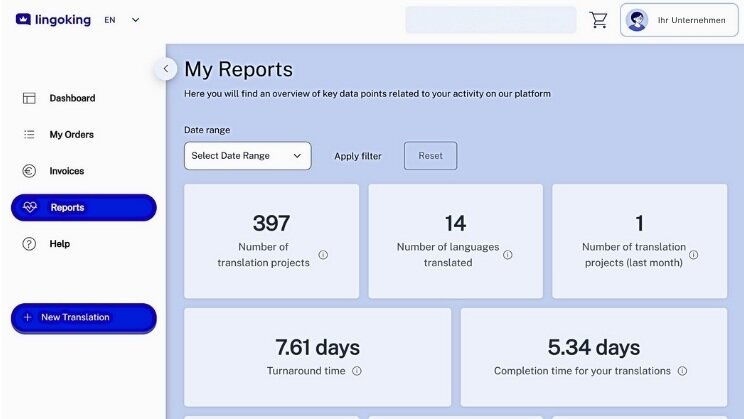The width and height of the screenshot is (744, 419).
Task: Show info for translation projects (last month)
Action: tap(693, 255)
